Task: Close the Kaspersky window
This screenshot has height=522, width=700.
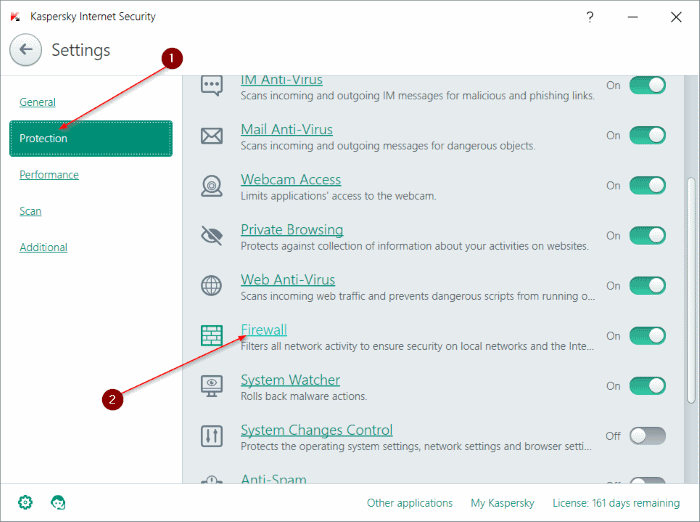Action: point(676,17)
